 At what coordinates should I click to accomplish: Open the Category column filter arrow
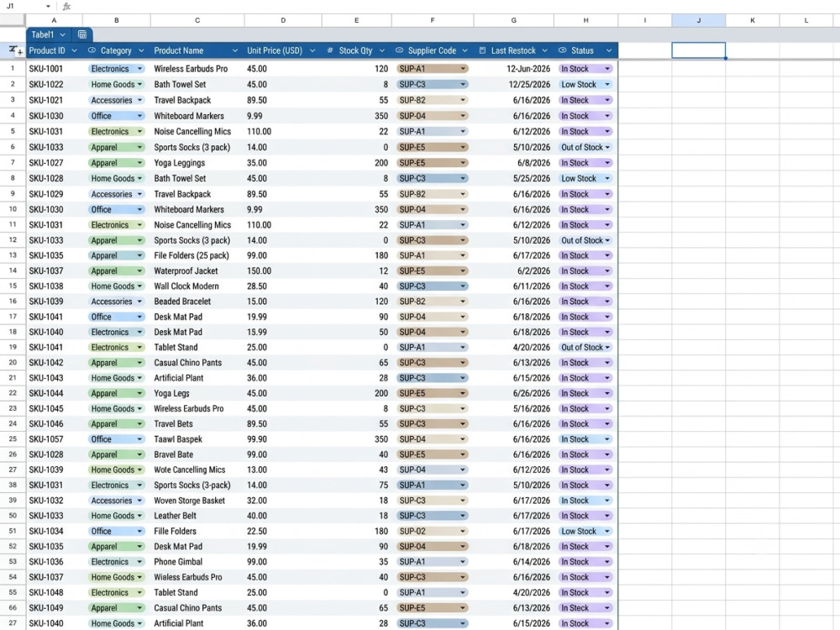point(141,50)
